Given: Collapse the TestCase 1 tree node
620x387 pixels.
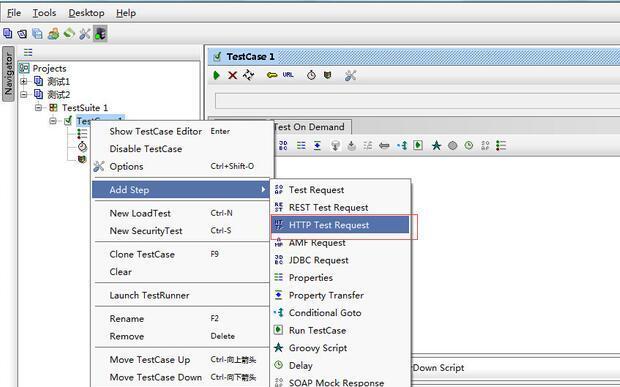Looking at the screenshot, I should [53, 121].
